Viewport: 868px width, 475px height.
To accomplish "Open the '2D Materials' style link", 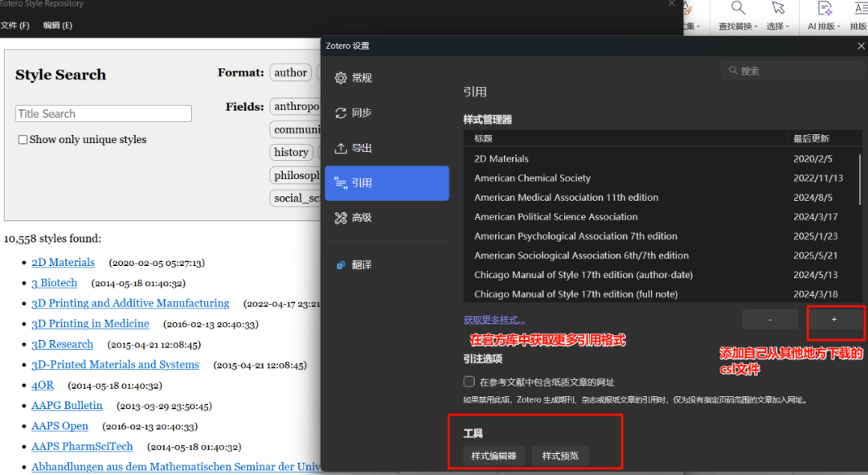I will click(x=63, y=262).
